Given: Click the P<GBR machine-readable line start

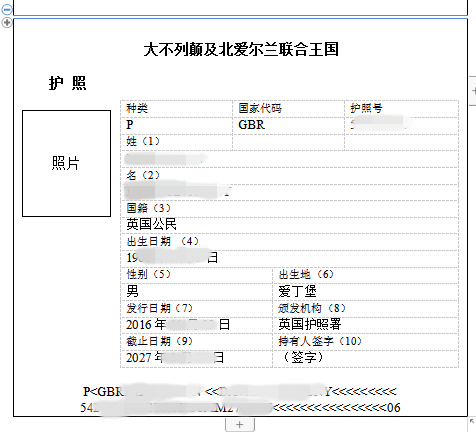Looking at the screenshot, I should pos(103,392).
